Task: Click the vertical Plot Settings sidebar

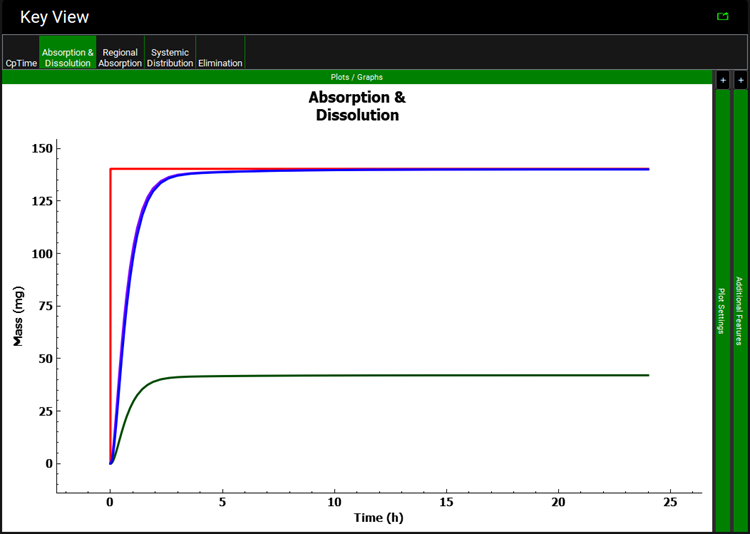Action: pyautogui.click(x=722, y=310)
